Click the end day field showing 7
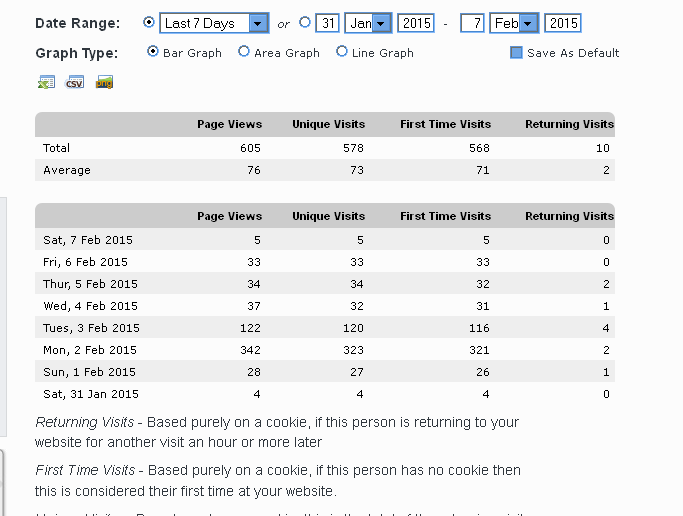Viewport: 683px width, 516px height. (472, 23)
